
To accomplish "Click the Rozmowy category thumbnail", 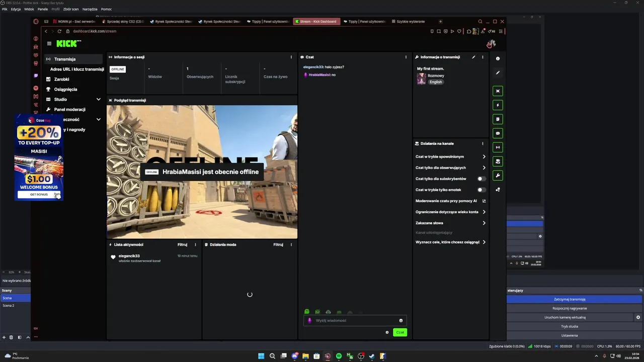I will (x=422, y=79).
